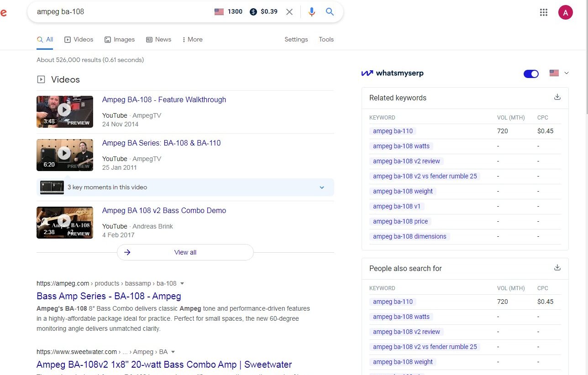Select 'ampeg ba-108 weight' under People also search for
The image size is (588, 375).
coord(403,362)
